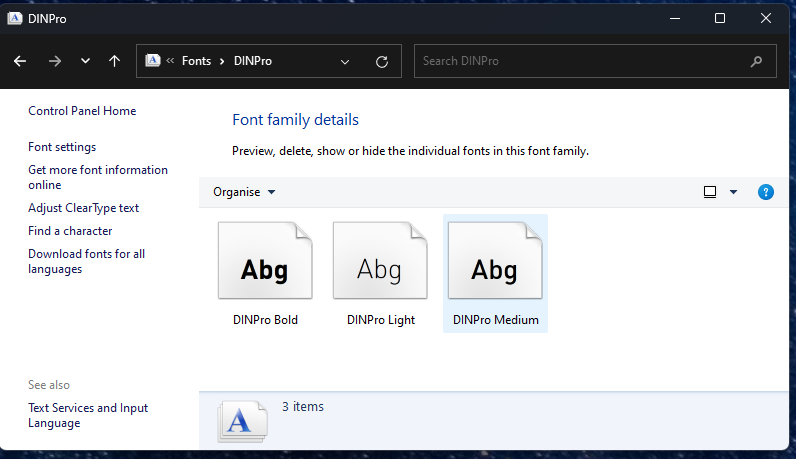Click in the Search DINPro field
This screenshot has height=459, width=796.
(x=580, y=61)
